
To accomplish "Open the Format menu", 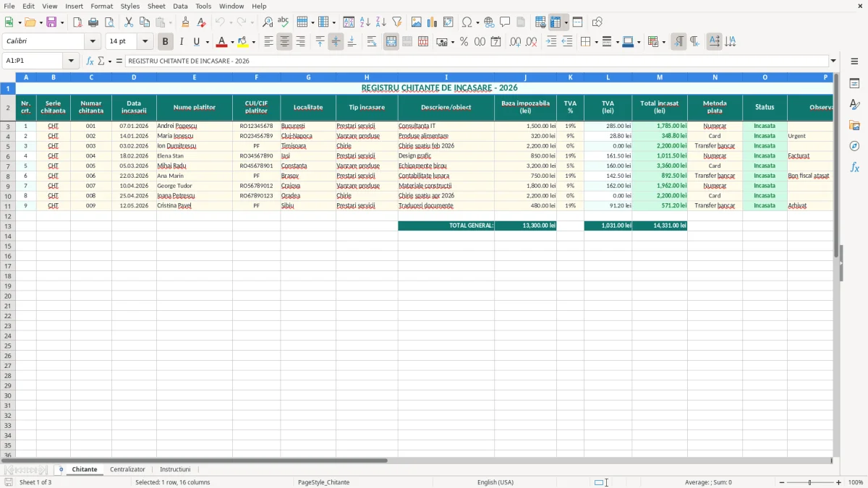I will pyautogui.click(x=102, y=6).
